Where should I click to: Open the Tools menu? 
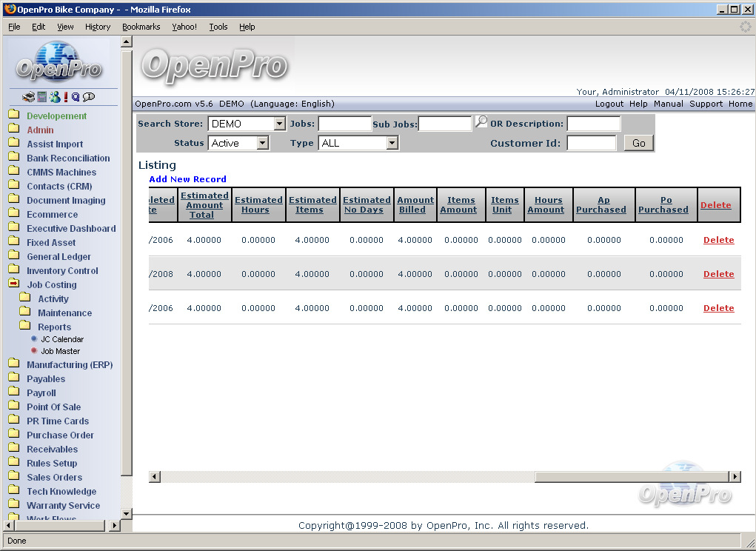pos(218,27)
